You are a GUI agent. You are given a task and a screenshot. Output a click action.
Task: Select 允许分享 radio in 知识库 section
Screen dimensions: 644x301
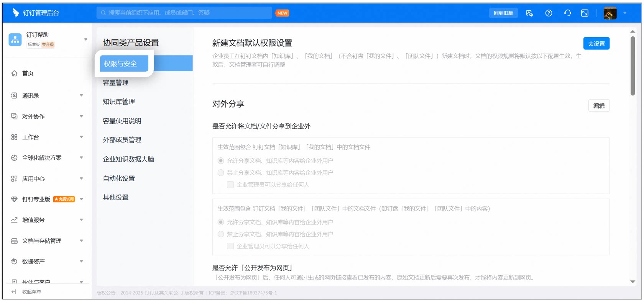(x=221, y=161)
